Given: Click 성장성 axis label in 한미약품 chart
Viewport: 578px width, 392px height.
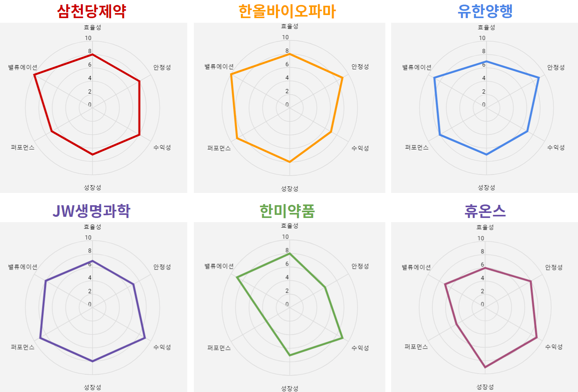Looking at the screenshot, I should tap(289, 388).
